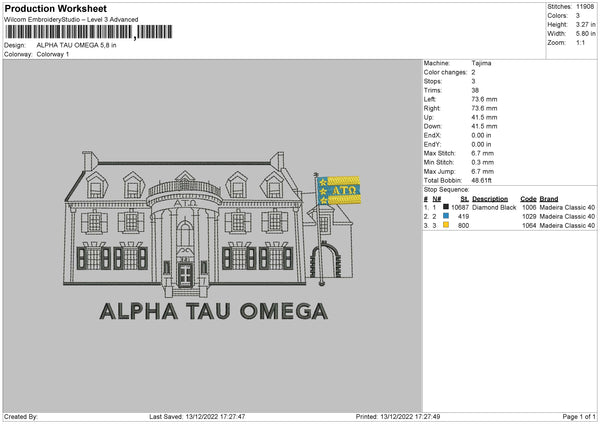Click the Wilcom EmbroideryStudio – Level 3 Advanced line
The height and width of the screenshot is (424, 600).
(x=71, y=20)
